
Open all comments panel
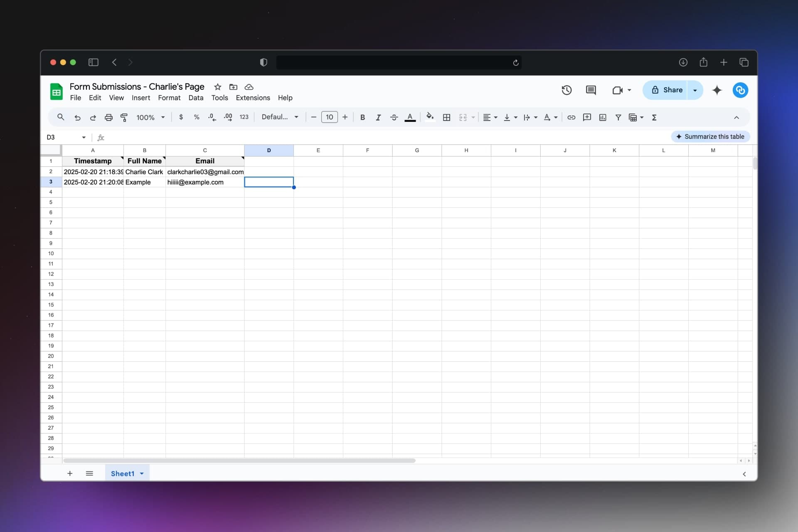click(591, 90)
